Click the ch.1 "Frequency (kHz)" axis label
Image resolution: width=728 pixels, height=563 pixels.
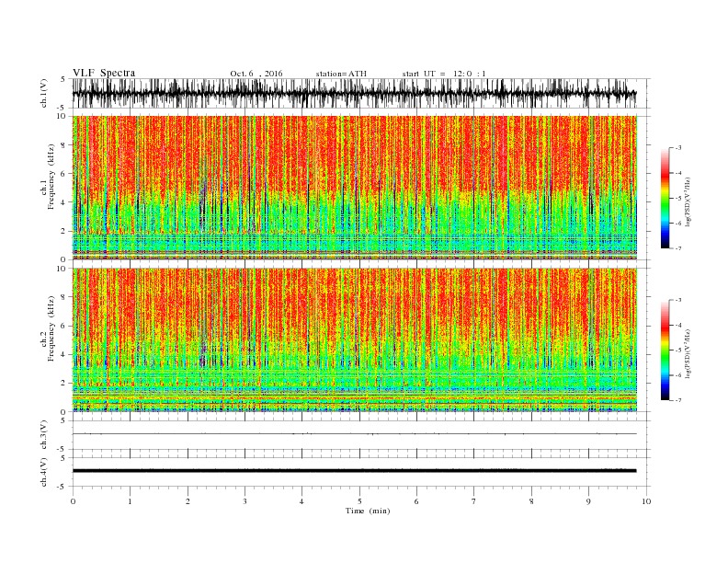click(51, 177)
